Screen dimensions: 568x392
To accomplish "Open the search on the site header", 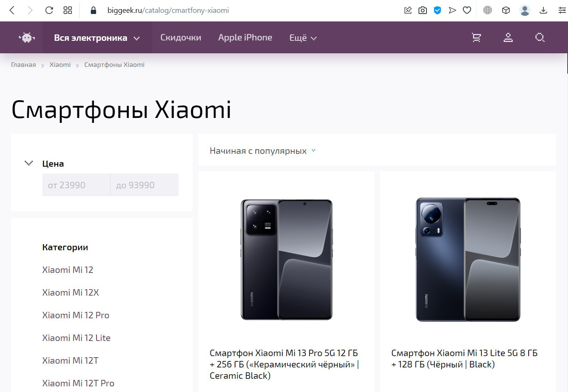I will pyautogui.click(x=540, y=37).
